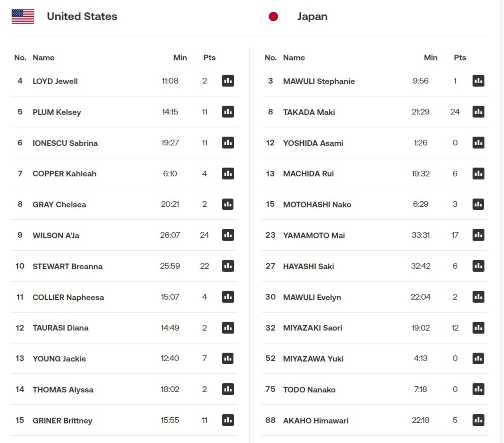Open stats icon for STEWART Breanna
504x443 pixels.
pyautogui.click(x=228, y=266)
